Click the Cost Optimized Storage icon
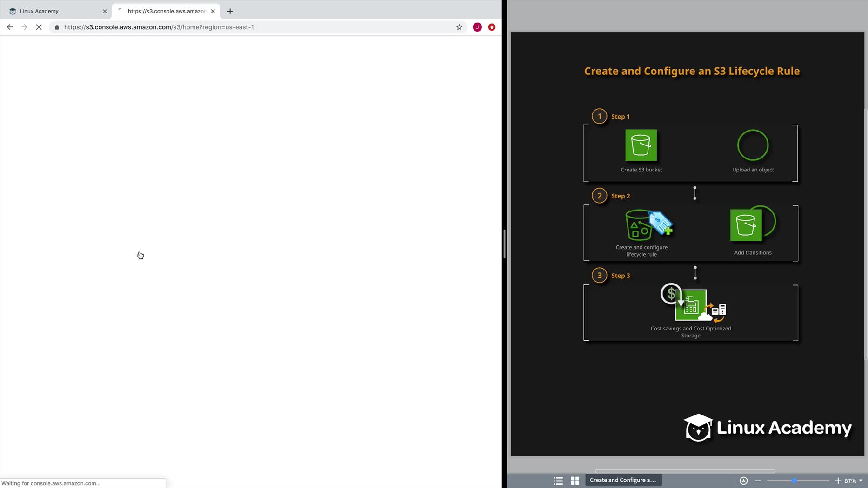 coord(693,303)
